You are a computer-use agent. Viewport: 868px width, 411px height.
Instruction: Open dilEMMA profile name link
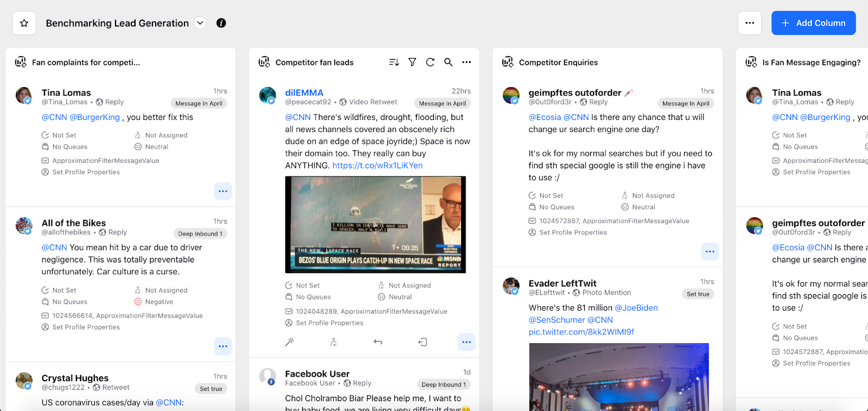click(x=304, y=93)
